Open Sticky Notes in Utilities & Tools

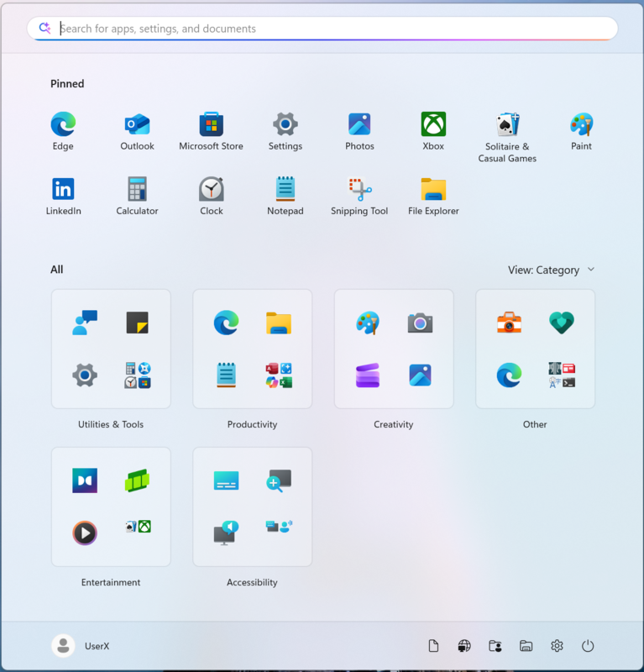137,323
